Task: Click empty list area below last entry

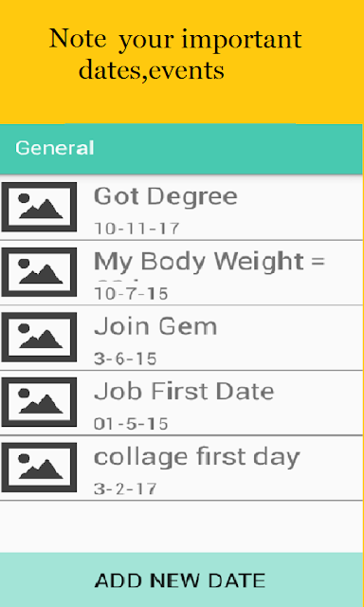Action: click(x=181, y=526)
